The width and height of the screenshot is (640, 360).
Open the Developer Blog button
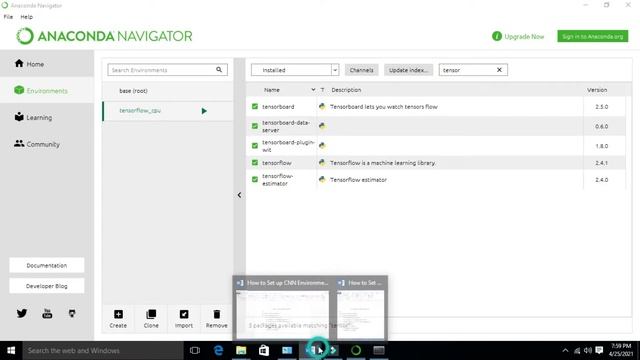pos(47,286)
